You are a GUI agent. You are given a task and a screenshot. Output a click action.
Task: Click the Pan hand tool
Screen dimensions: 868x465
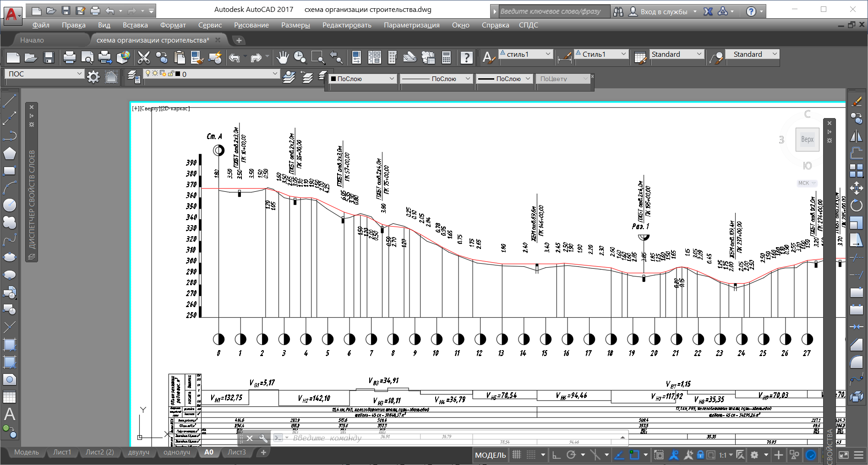click(283, 57)
